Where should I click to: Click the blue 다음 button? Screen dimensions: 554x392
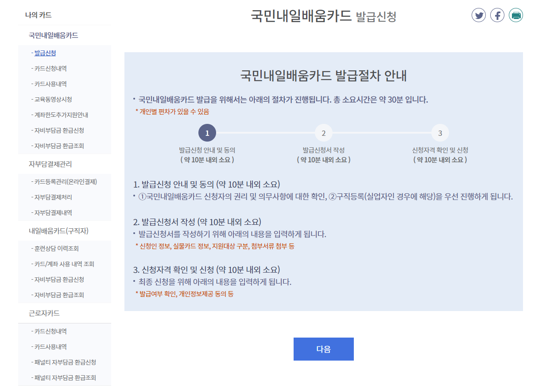[x=324, y=349]
